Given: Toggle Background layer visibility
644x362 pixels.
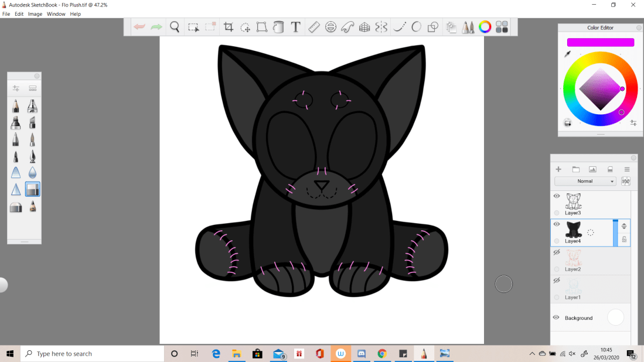Looking at the screenshot, I should 557,317.
